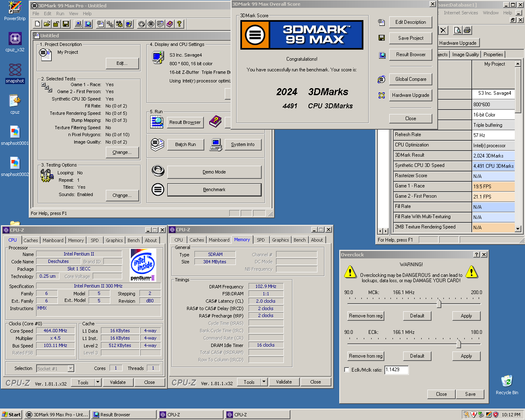Click the icon beside Global Compare
This screenshot has height=420, width=525.
(x=381, y=79)
